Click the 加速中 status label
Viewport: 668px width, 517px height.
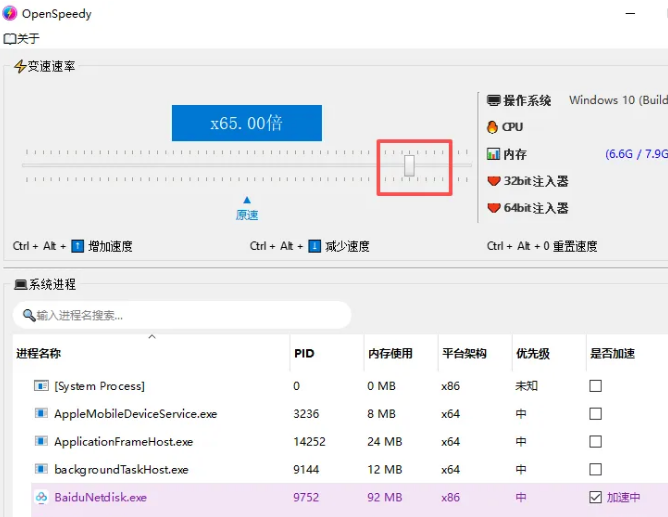[x=623, y=497]
